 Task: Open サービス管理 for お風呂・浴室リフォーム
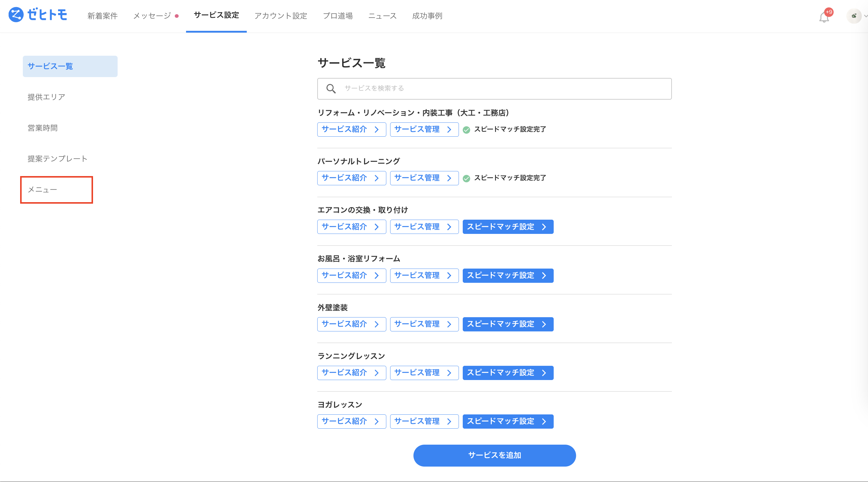(424, 275)
